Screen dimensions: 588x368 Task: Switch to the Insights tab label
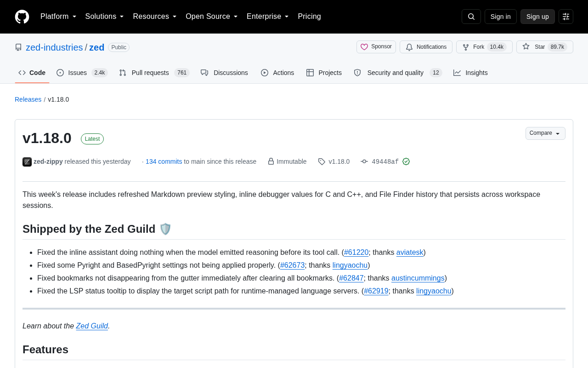(x=476, y=73)
